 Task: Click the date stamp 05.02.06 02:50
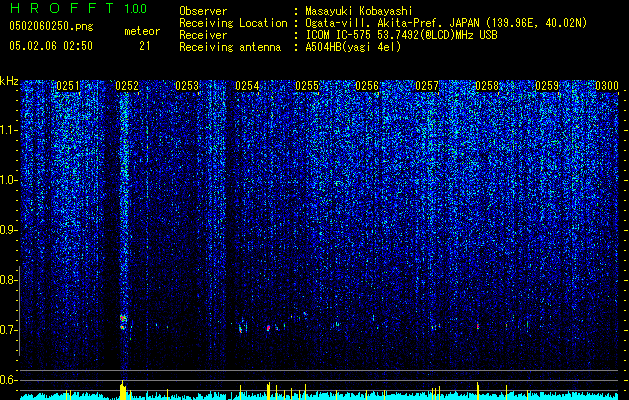coord(51,46)
